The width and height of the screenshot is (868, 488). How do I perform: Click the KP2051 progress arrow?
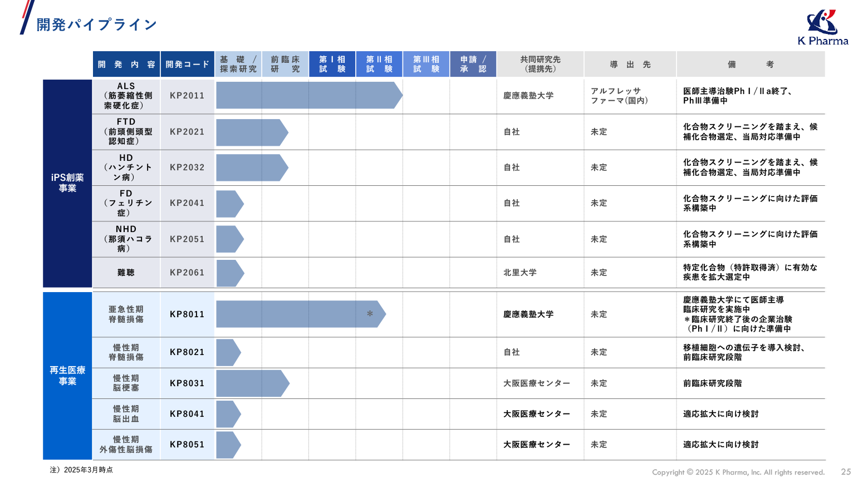[x=230, y=239]
